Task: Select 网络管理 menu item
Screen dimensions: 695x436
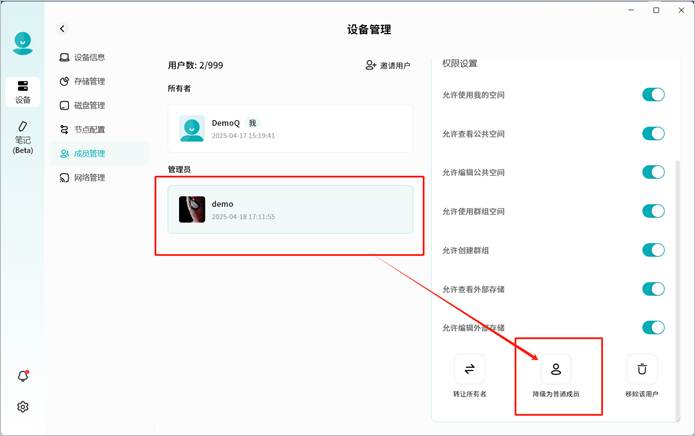Action: pos(89,178)
